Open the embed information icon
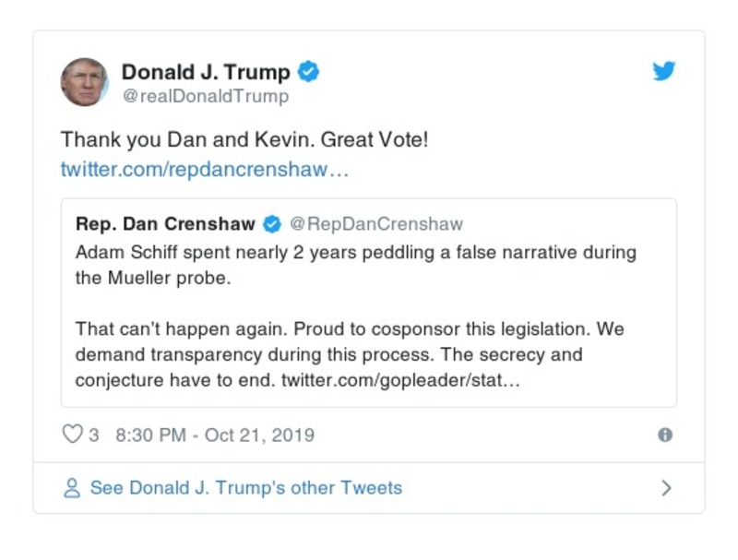Screen dimensions: 738x560 pyautogui.click(x=663, y=435)
